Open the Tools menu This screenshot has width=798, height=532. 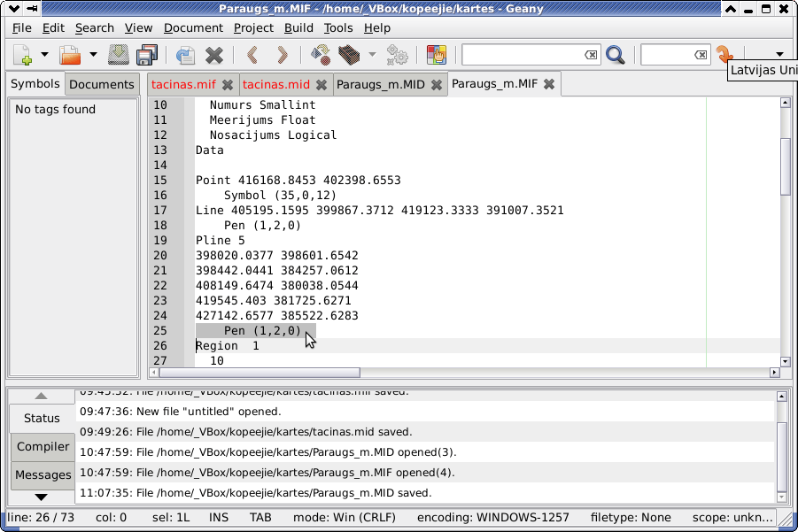coord(338,28)
